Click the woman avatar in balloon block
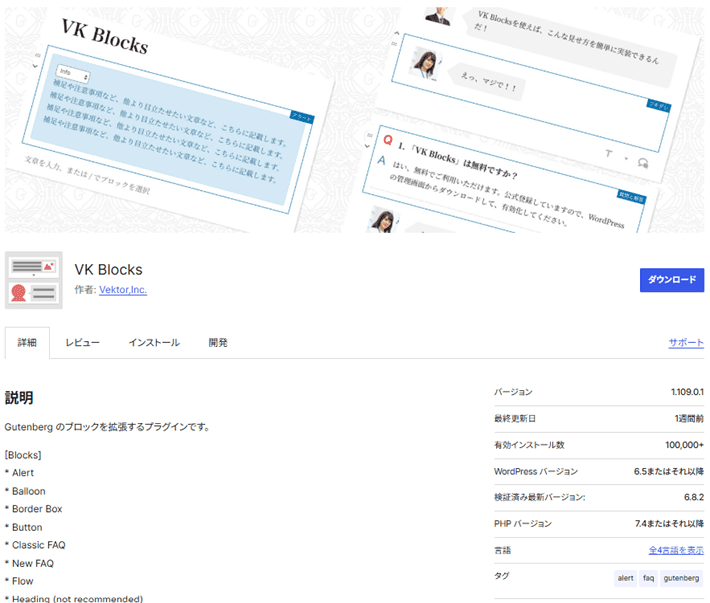The image size is (710, 603). 426,64
